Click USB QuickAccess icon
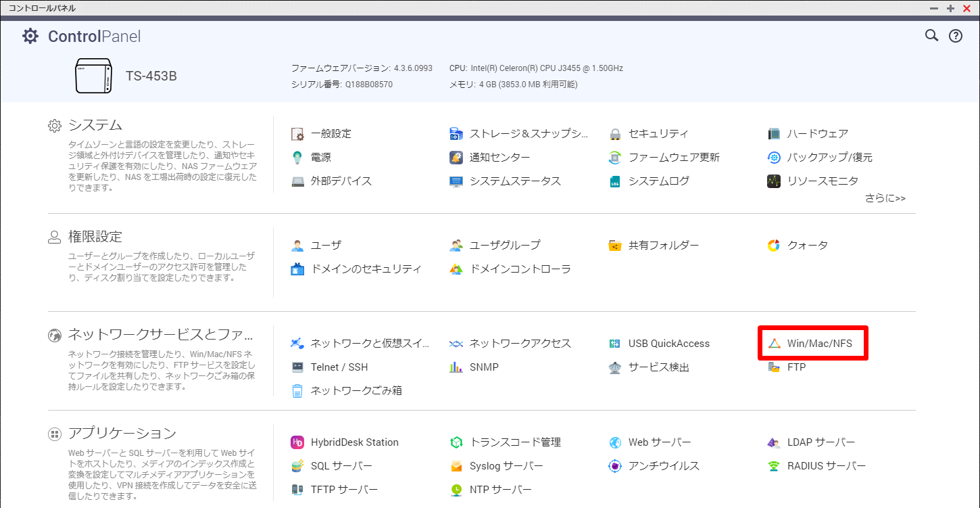The image size is (980, 508). [615, 344]
